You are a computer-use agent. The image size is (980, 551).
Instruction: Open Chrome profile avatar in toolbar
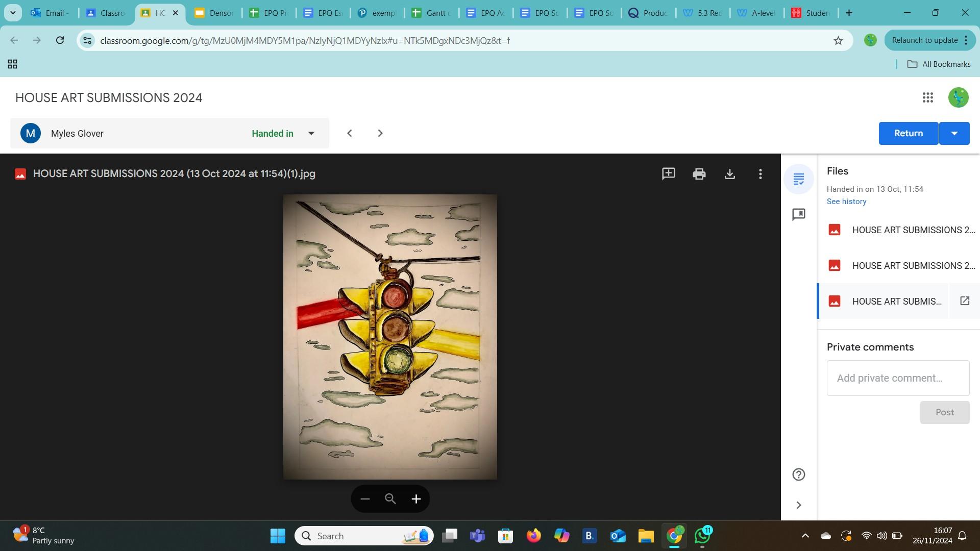pos(870,40)
